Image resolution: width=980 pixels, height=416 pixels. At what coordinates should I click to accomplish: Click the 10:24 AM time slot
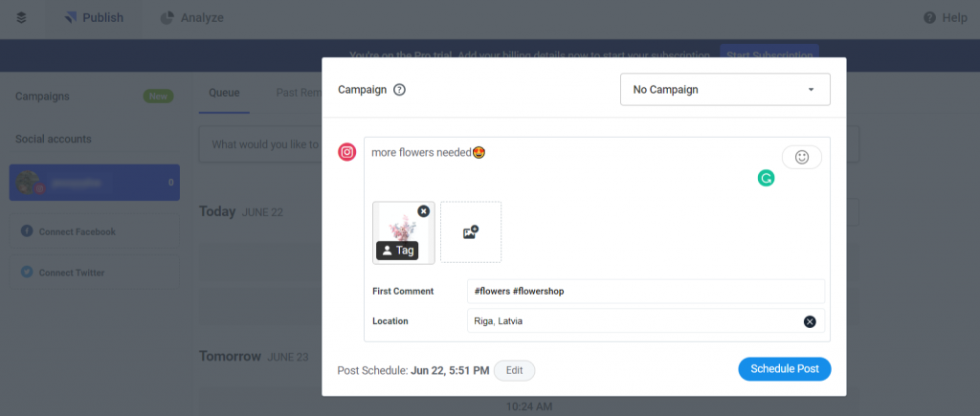(x=528, y=406)
